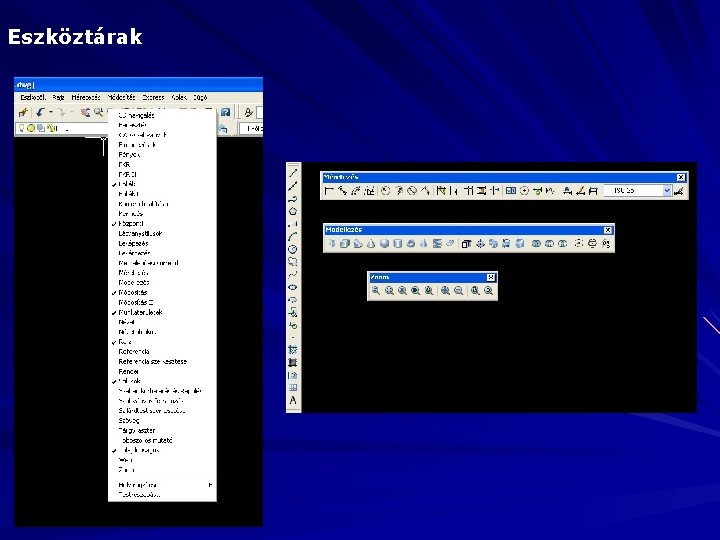Viewport: 720px width, 540px height.
Task: Click the Table tool icon
Action: click(293, 388)
